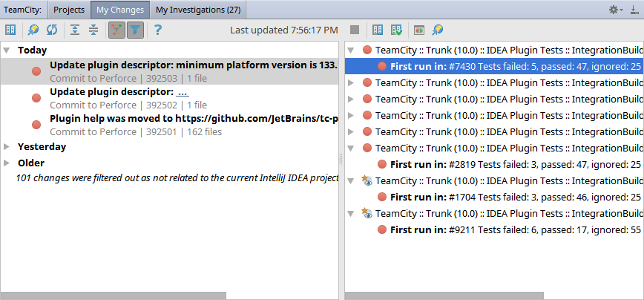Select the 'First run in: #1704' result row
This screenshot has height=300, width=644.
pyautogui.click(x=494, y=198)
